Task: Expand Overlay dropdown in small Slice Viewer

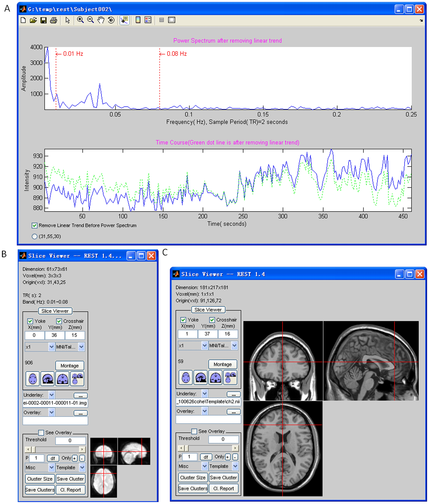Action: (52, 412)
